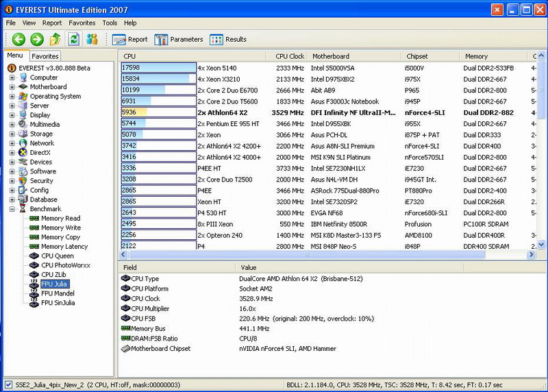Click the Refresh toolbar icon
Screen dimensions: 548x392
73,40
